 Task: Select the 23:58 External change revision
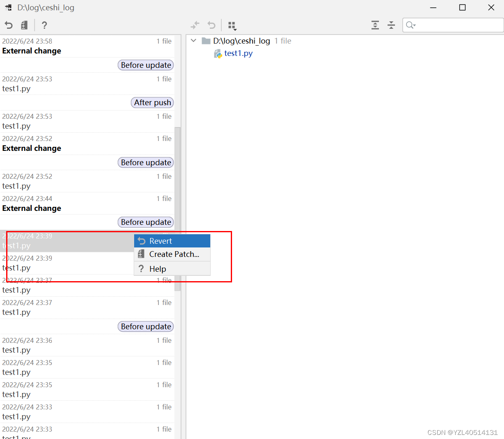pyautogui.click(x=87, y=46)
